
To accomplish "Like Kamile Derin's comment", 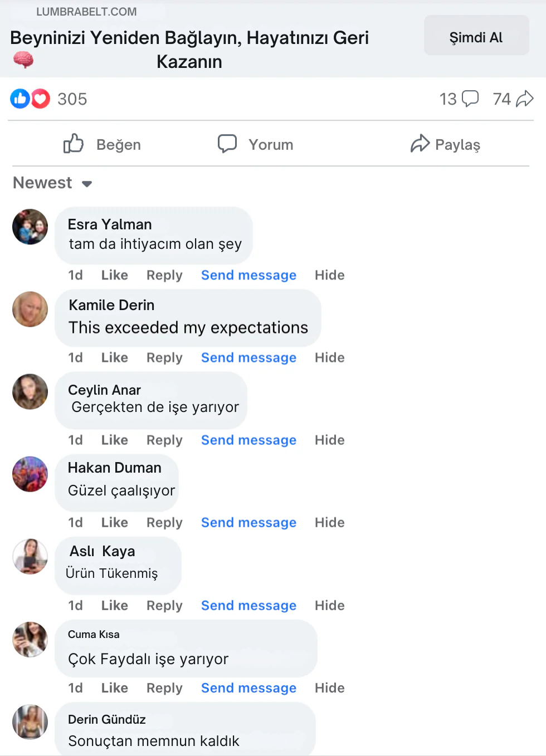I will 115,357.
